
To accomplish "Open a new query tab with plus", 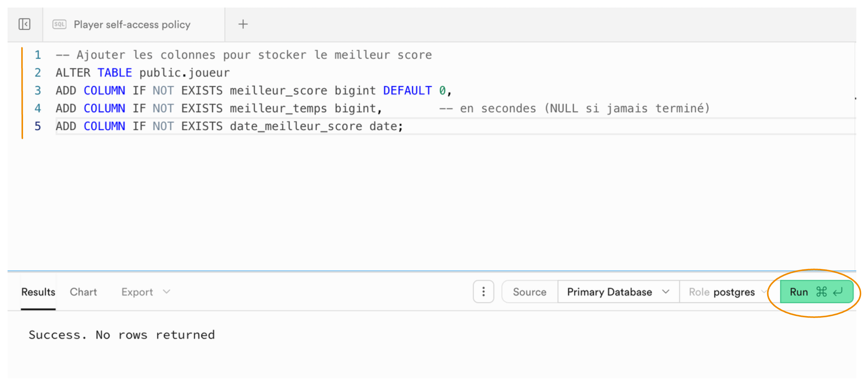I will point(243,25).
